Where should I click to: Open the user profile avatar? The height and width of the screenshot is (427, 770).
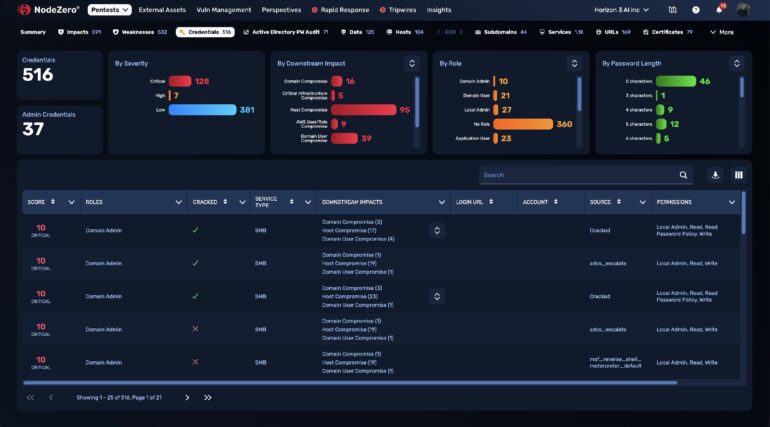pos(743,9)
